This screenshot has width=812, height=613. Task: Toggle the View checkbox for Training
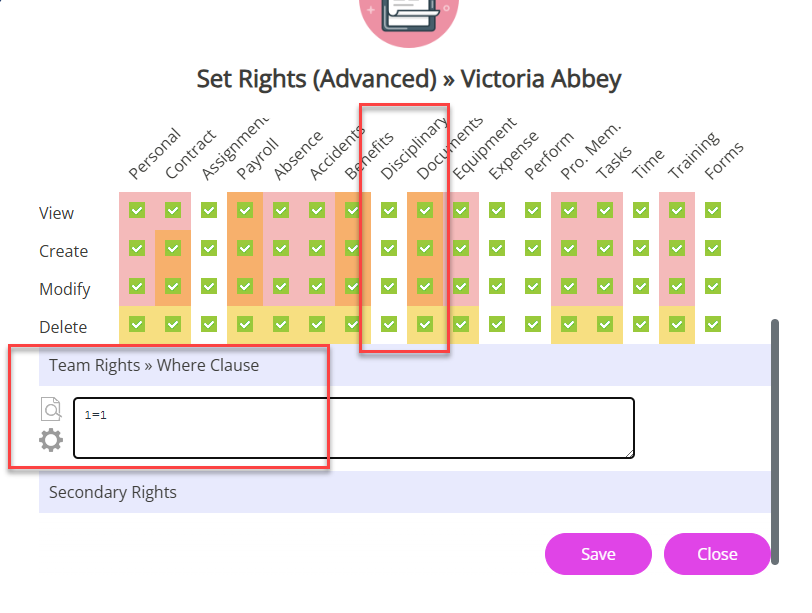(x=677, y=210)
